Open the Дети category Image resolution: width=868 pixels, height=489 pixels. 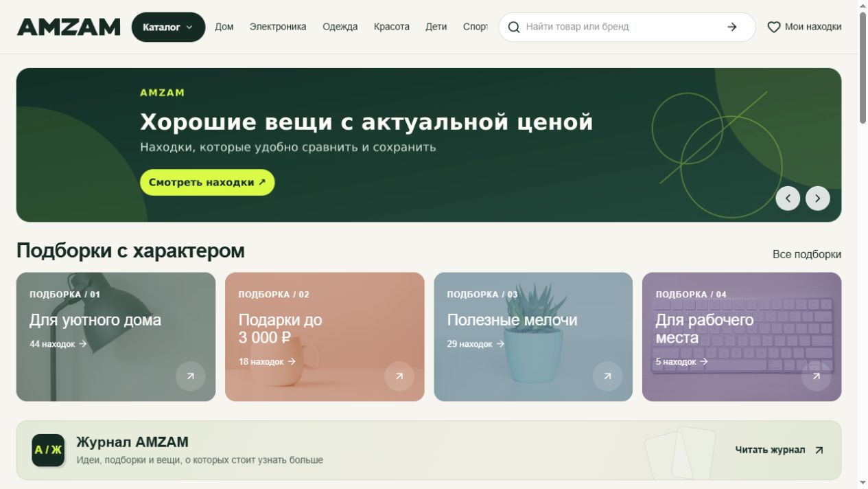point(436,27)
